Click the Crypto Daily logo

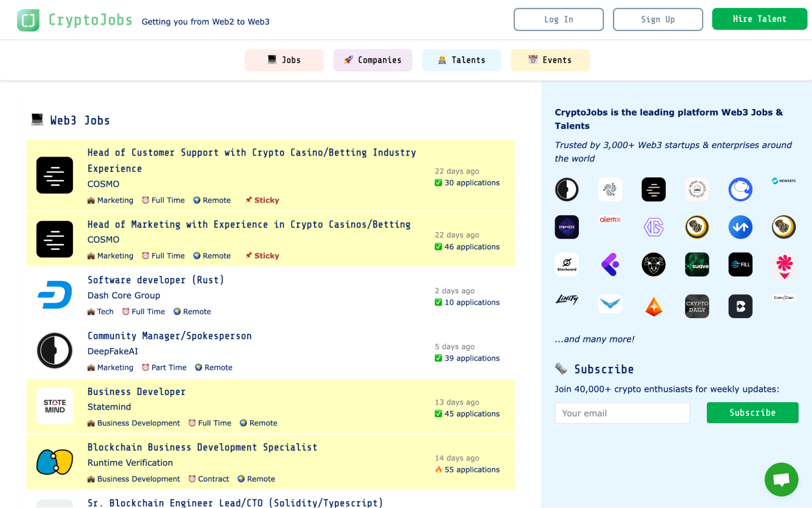tap(697, 306)
